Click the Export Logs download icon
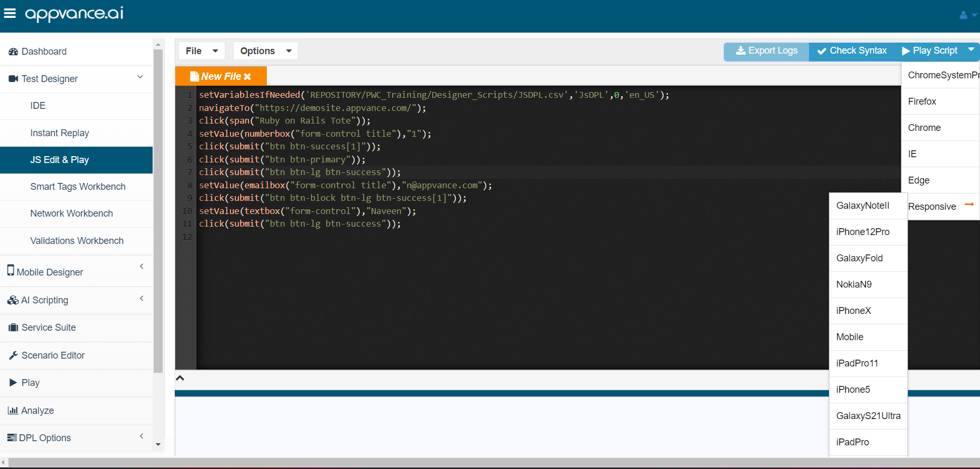The image size is (980, 469). pyautogui.click(x=741, y=50)
